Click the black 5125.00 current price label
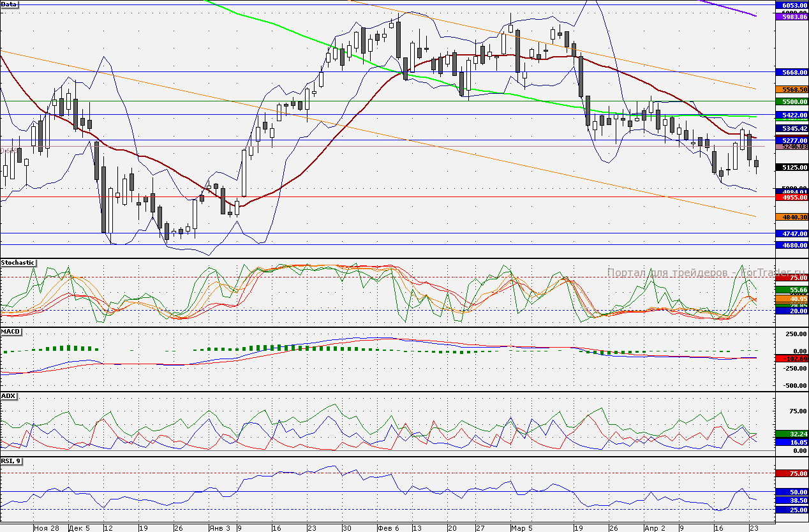Image resolution: width=809 pixels, height=532 pixels. (x=792, y=167)
